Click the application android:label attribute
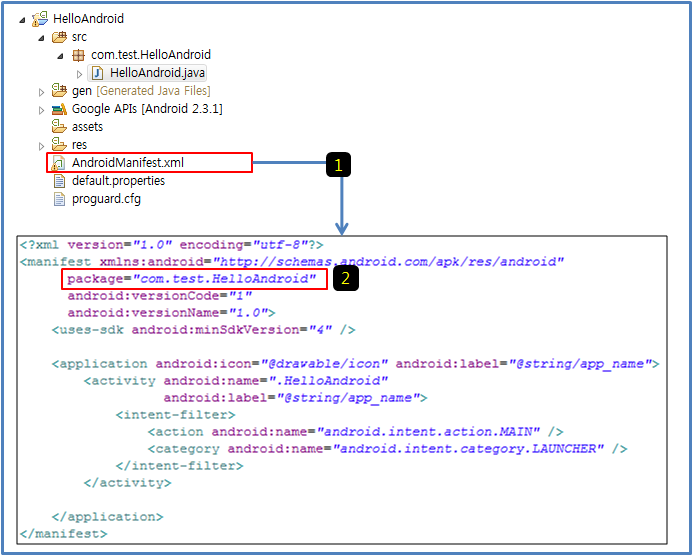 click(524, 364)
